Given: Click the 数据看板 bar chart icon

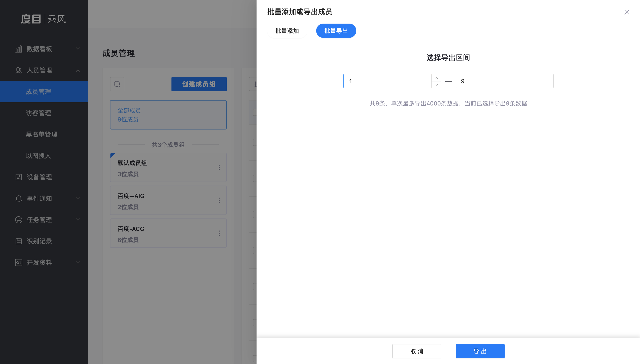Looking at the screenshot, I should pyautogui.click(x=19, y=49).
